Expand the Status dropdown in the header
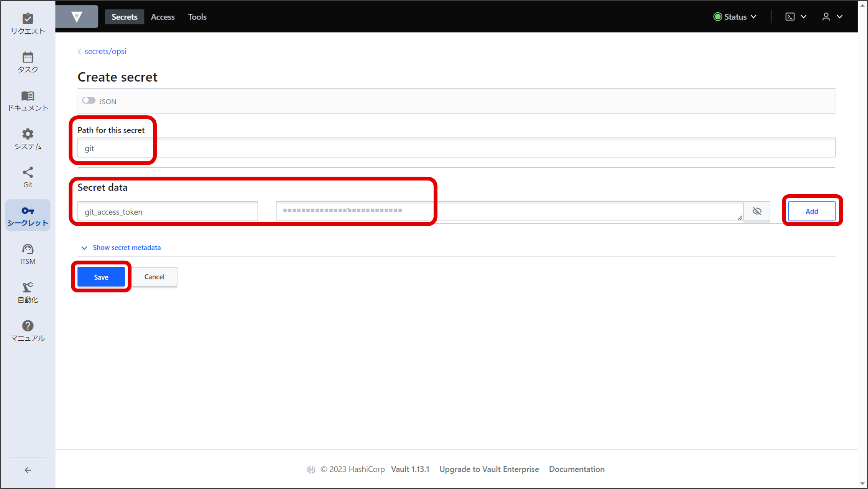The image size is (868, 489). coord(735,16)
